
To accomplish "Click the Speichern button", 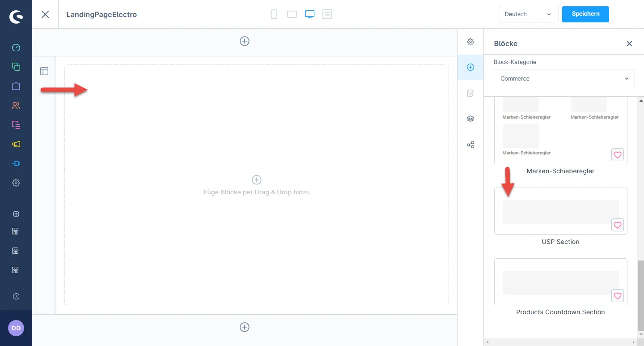I will click(x=585, y=14).
